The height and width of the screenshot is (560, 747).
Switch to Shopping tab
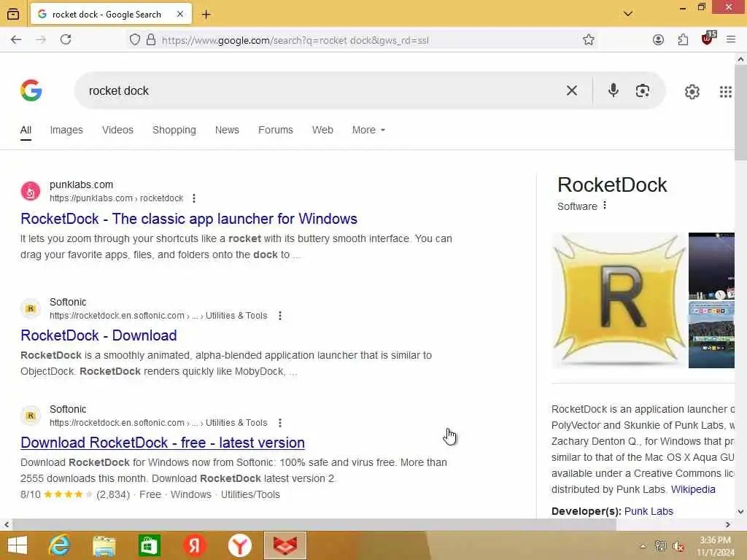[174, 130]
